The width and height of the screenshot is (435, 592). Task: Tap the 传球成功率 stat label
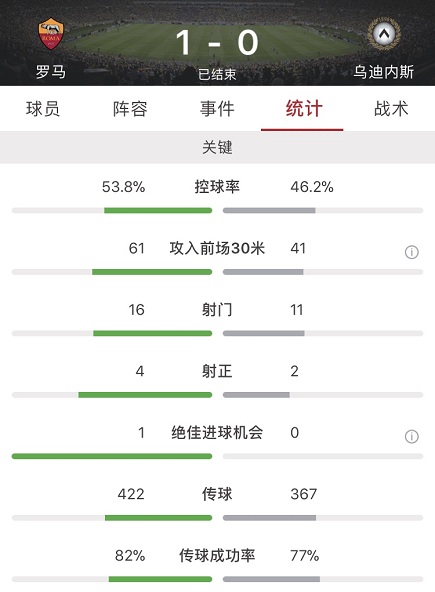(x=217, y=555)
